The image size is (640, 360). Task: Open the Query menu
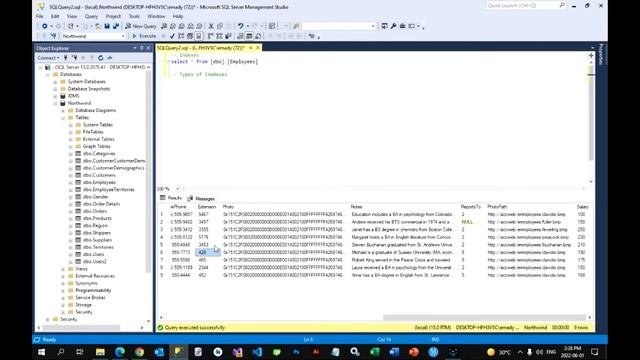pyautogui.click(x=91, y=16)
